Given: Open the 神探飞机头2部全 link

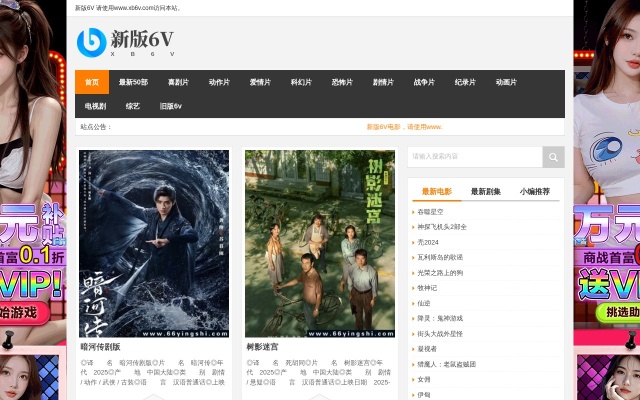Looking at the screenshot, I should tap(442, 227).
